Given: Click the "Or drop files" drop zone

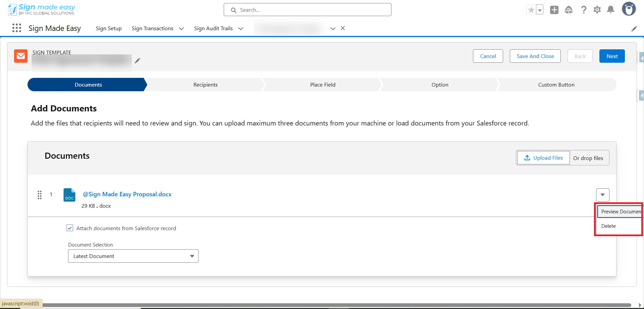Looking at the screenshot, I should [588, 158].
